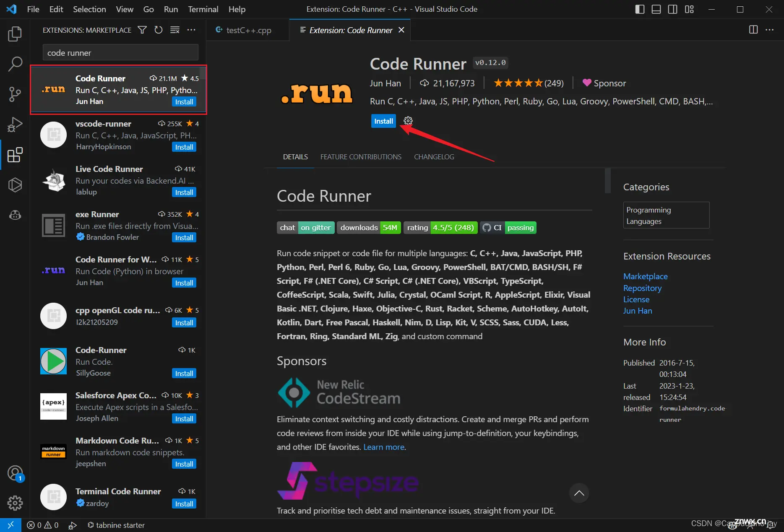Open Source Control view
This screenshot has height=532, width=784.
point(15,94)
